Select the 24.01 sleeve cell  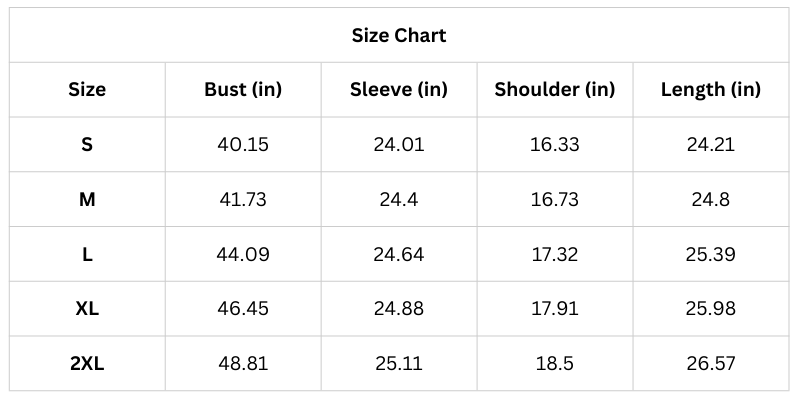pos(399,144)
